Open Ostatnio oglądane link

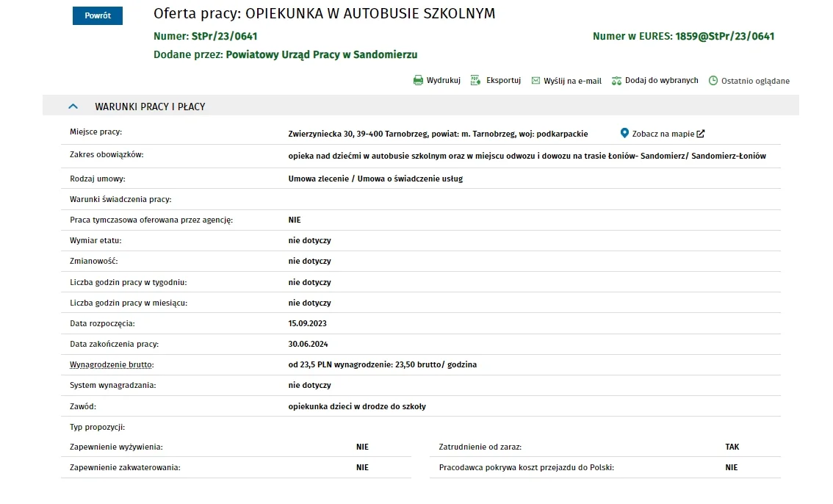click(x=755, y=82)
